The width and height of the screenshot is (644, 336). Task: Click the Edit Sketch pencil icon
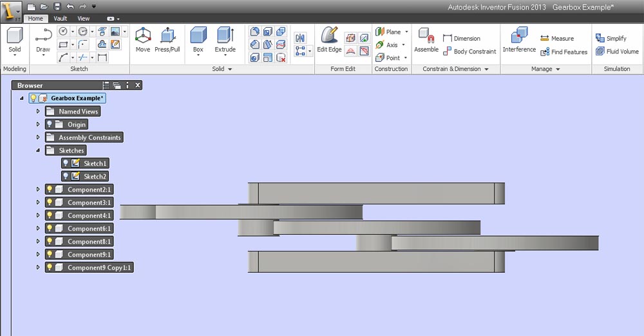coord(115,44)
